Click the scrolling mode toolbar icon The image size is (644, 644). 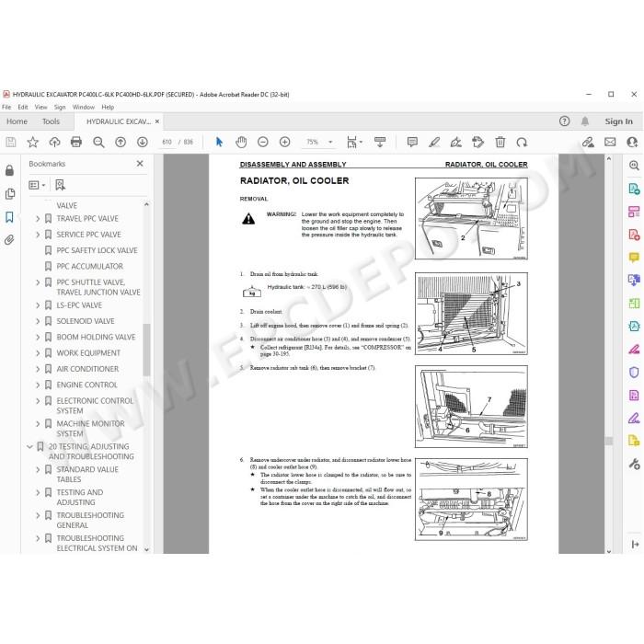click(380, 142)
